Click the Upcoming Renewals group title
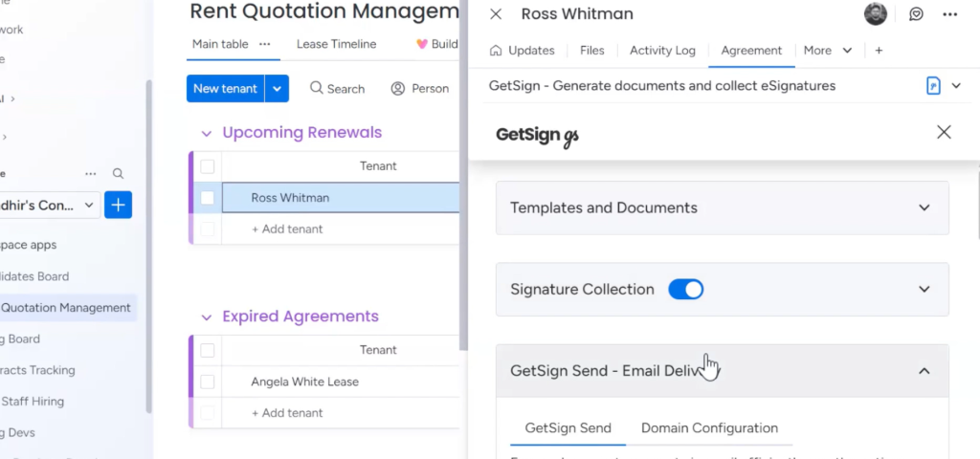Viewport: 980px width, 459px height. click(301, 133)
